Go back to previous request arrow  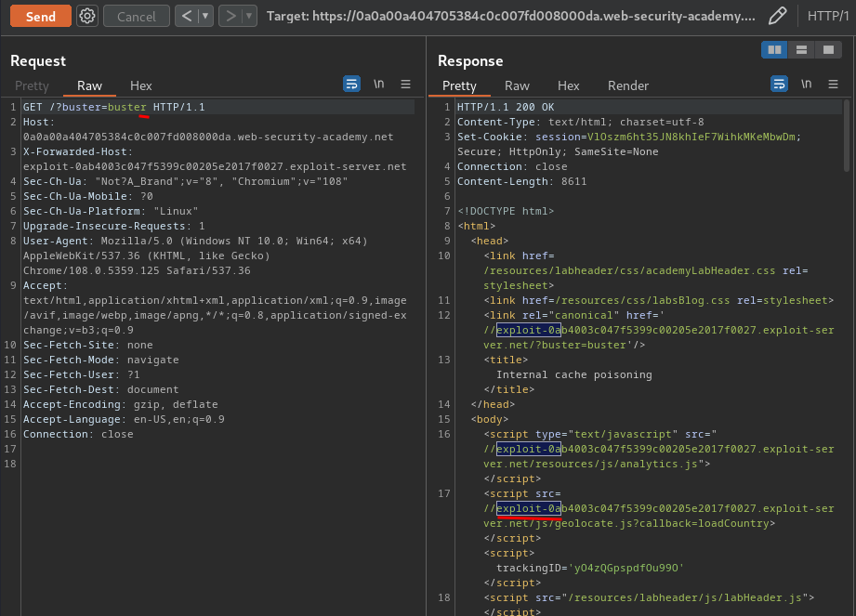pyautogui.click(x=186, y=16)
